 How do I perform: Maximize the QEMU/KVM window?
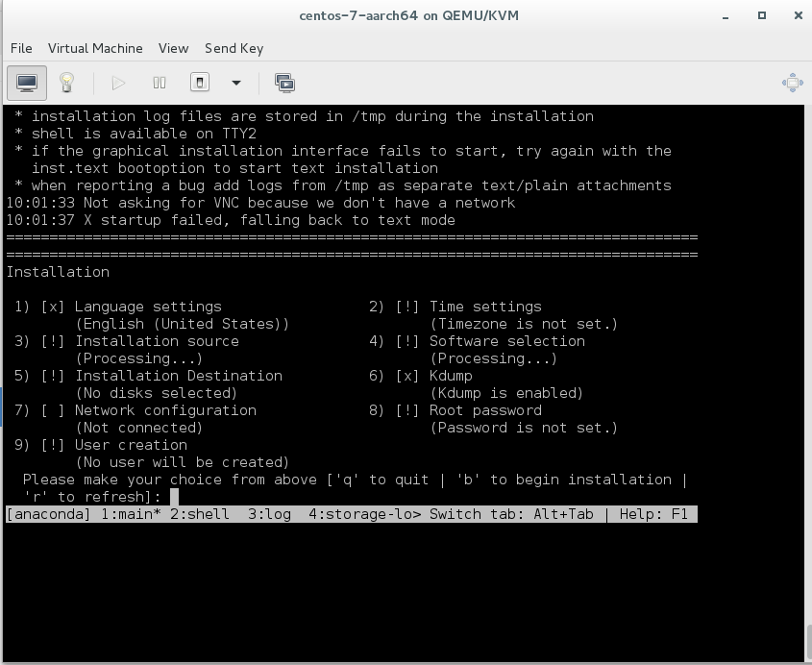point(762,15)
